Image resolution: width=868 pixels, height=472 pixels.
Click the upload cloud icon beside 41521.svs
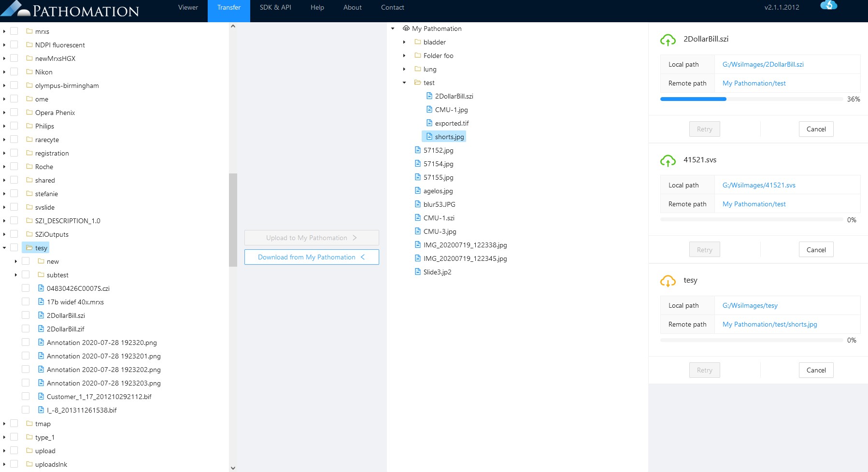click(668, 160)
